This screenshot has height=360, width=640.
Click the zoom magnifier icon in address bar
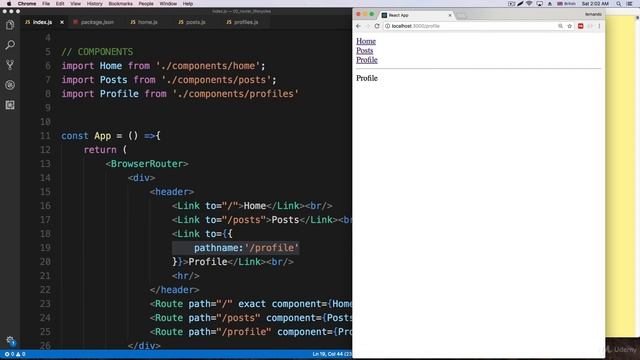pyautogui.click(x=560, y=26)
